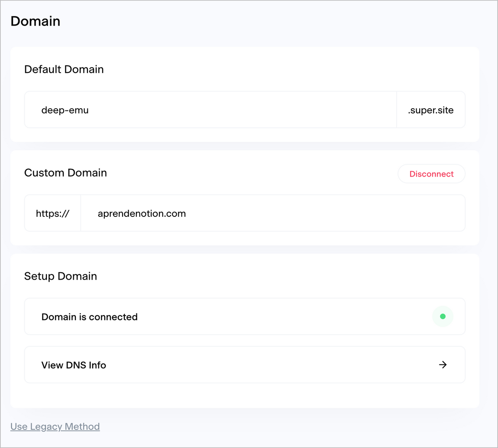The image size is (498, 448).
Task: Click the Setup Domain heading
Action: (61, 276)
